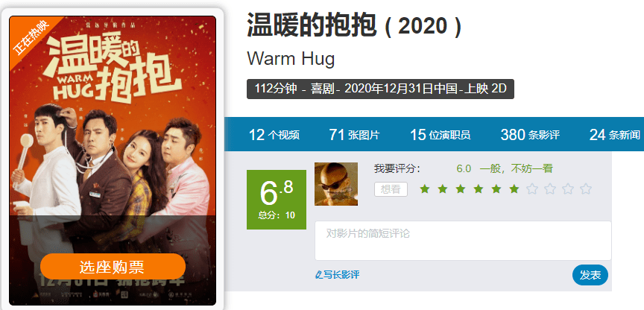Click pencil icon next to 写长影评

tap(318, 275)
